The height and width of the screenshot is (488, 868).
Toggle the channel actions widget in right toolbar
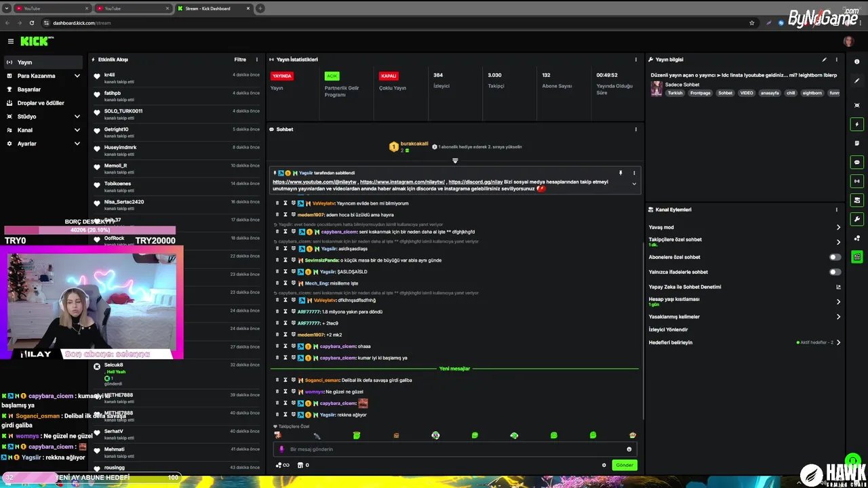tap(857, 200)
